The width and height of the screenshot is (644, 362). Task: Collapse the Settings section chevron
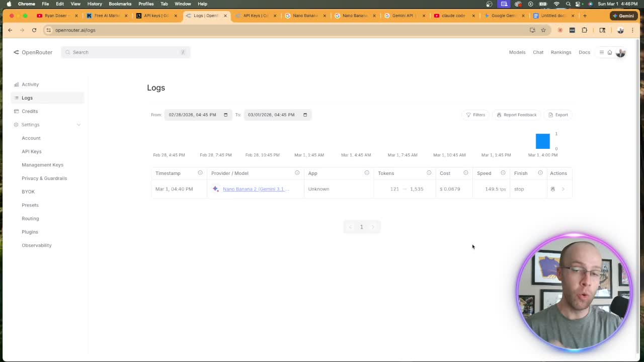pyautogui.click(x=78, y=125)
